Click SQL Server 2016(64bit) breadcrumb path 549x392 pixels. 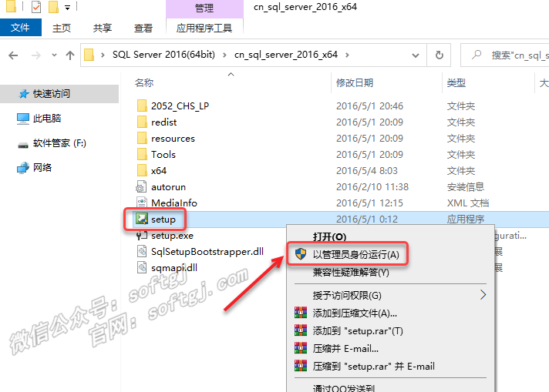[x=164, y=55]
